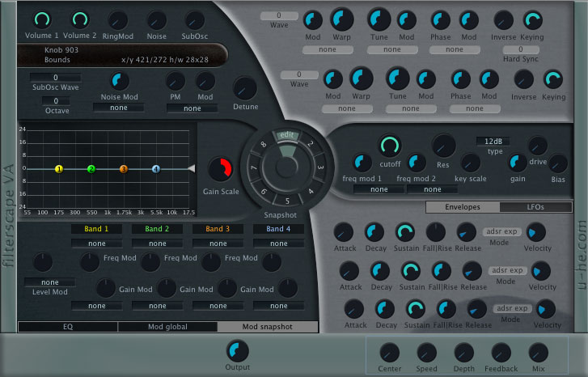Open the Envelopes tab

[463, 207]
